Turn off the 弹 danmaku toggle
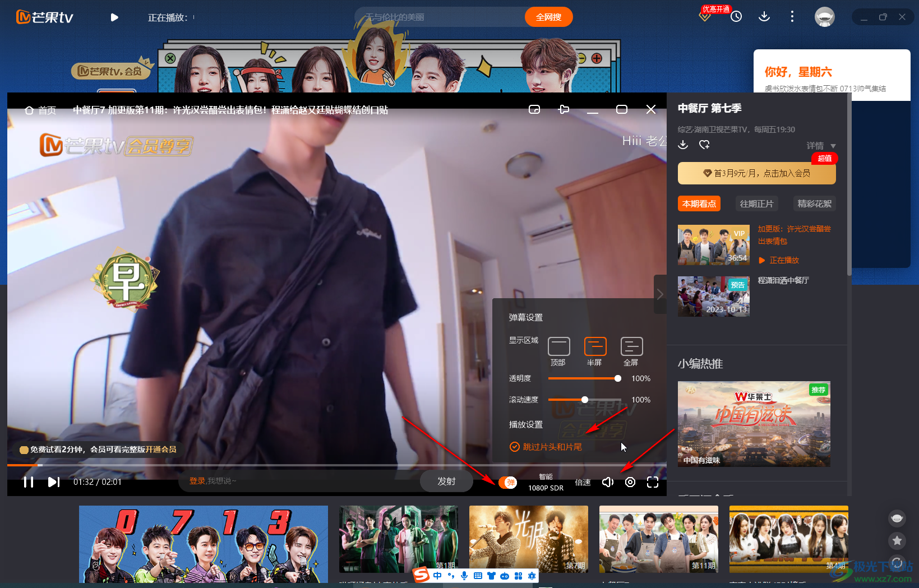 [507, 482]
